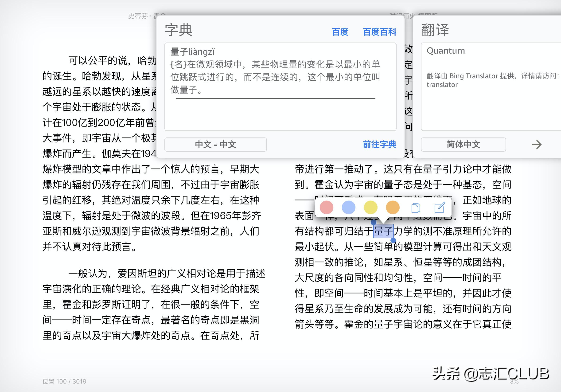Select the blue highlight color
Screen dimensions: 561x392
coord(349,208)
